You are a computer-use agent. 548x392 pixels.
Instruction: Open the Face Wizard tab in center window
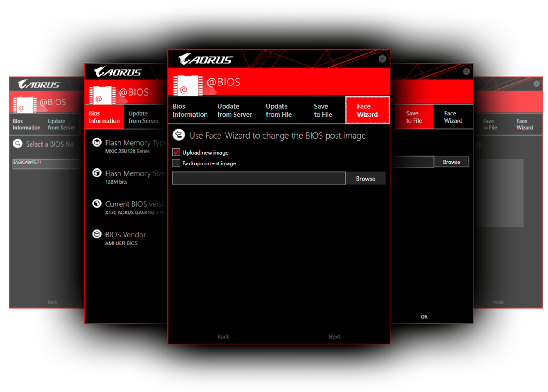pyautogui.click(x=367, y=110)
